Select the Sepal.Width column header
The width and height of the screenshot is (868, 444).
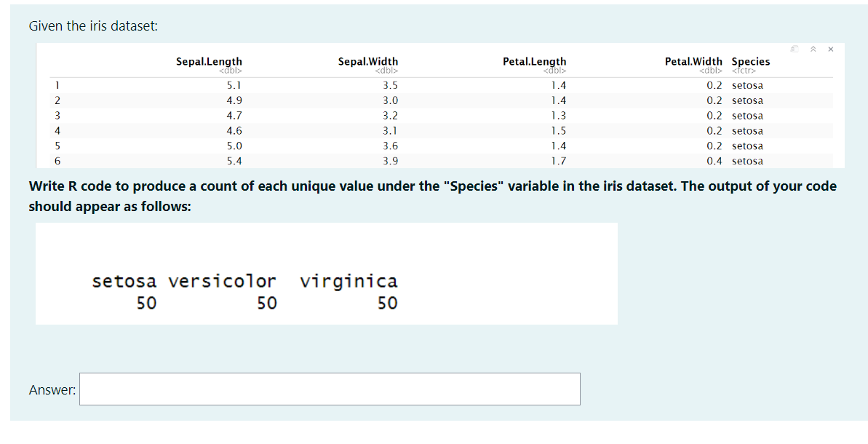[x=367, y=61]
